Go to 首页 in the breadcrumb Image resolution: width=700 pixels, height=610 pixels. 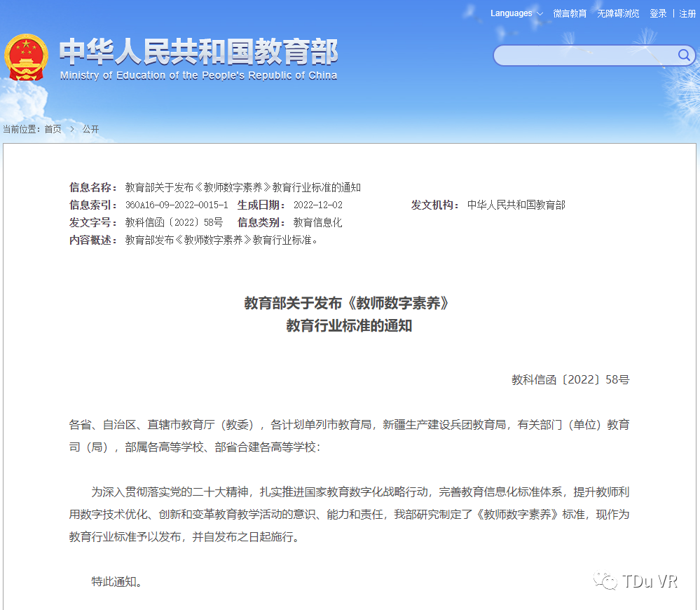coord(53,129)
